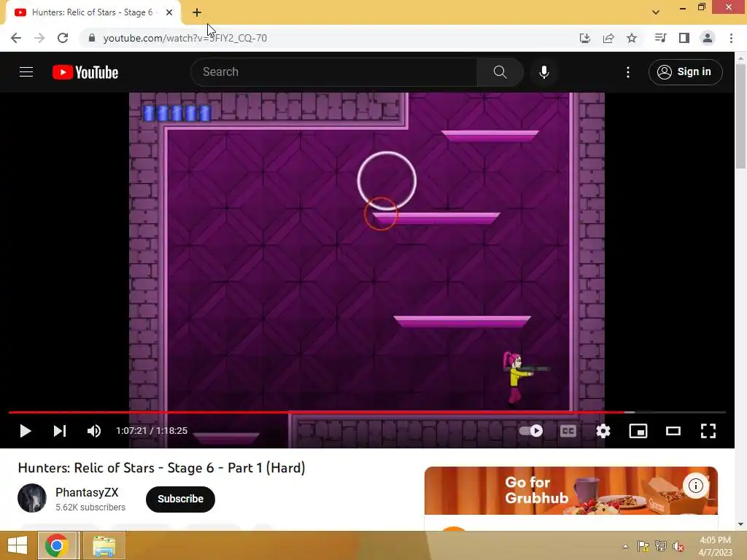Toggle closed captions button
Viewport: 747px width, 560px height.
pyautogui.click(x=568, y=431)
